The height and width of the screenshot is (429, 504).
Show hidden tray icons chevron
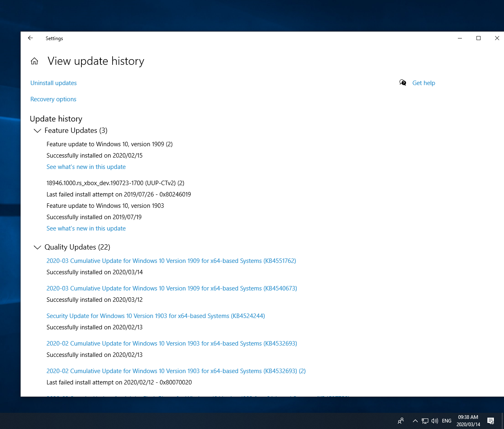tap(415, 421)
